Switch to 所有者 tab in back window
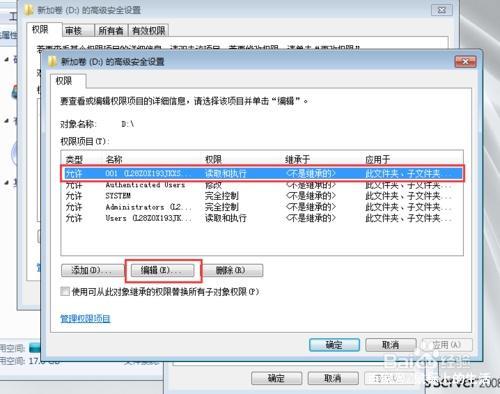Image resolution: width=500 pixels, height=394 pixels. [x=111, y=31]
